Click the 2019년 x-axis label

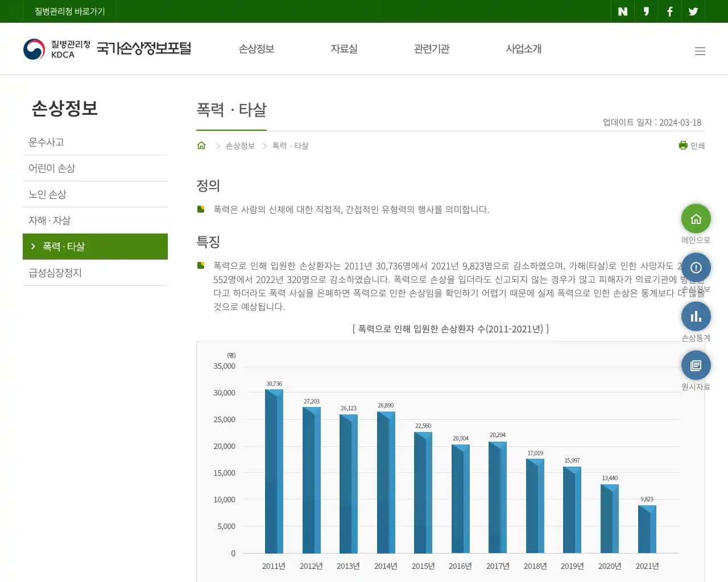click(572, 566)
